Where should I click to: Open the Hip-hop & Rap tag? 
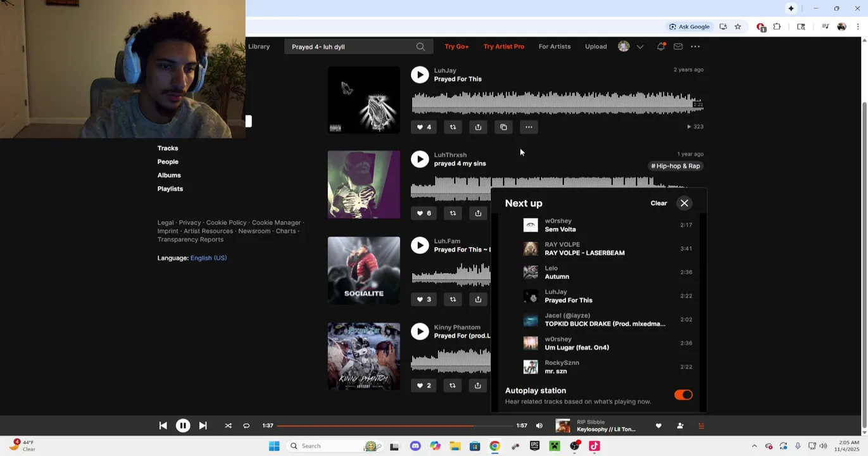tap(676, 166)
